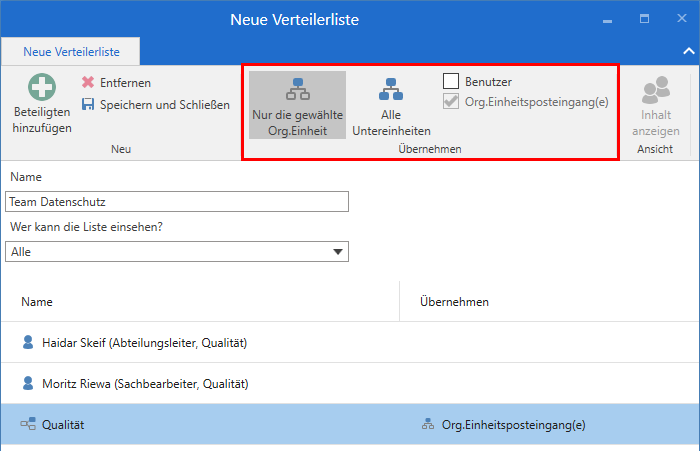Image resolution: width=700 pixels, height=451 pixels.
Task: Click into the Name field Team Datenschutz
Action: tap(177, 202)
